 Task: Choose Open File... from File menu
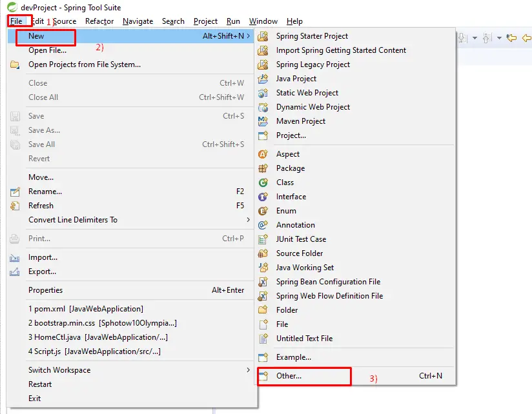[132, 50]
